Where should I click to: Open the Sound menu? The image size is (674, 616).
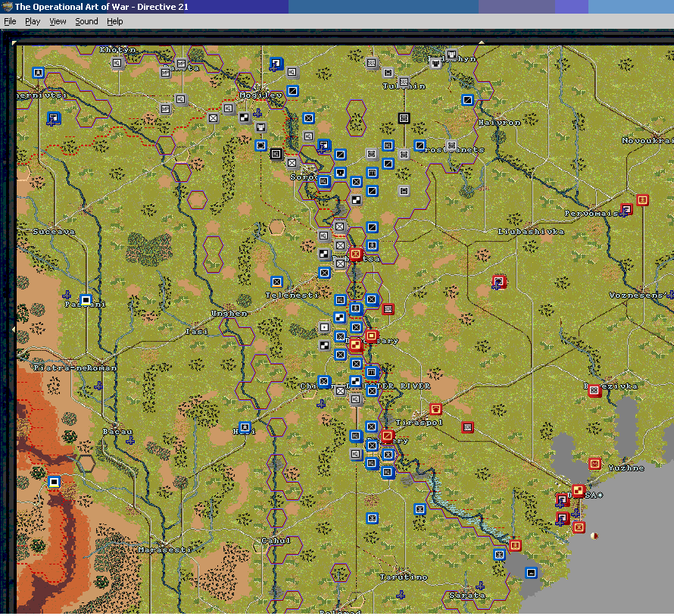[x=86, y=21]
